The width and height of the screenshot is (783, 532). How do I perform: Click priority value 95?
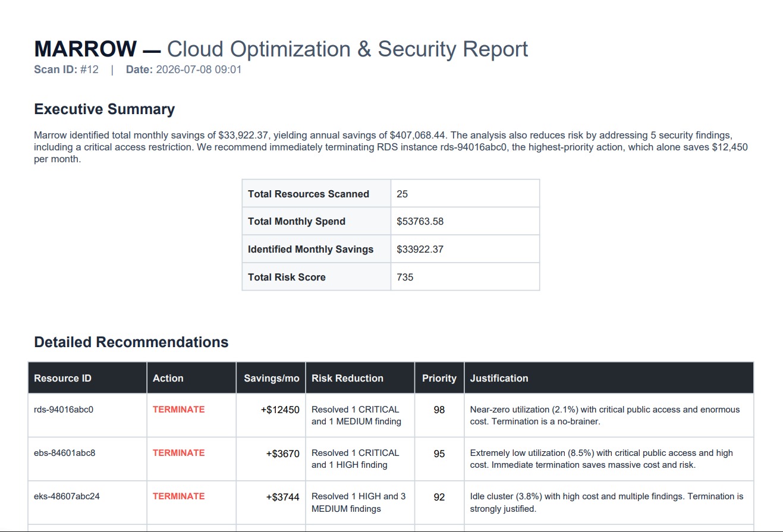click(439, 453)
